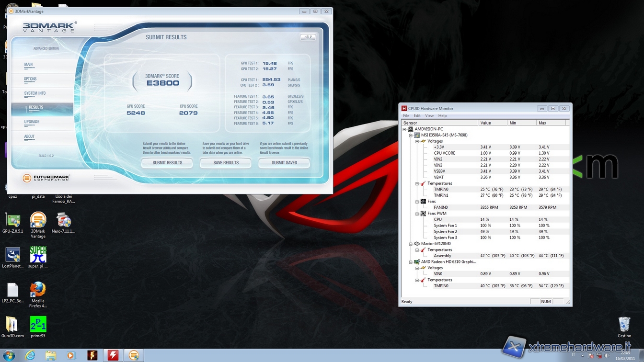644x362 pixels.
Task: Go to System Info in 3DMark sidebar
Action: coord(35,93)
